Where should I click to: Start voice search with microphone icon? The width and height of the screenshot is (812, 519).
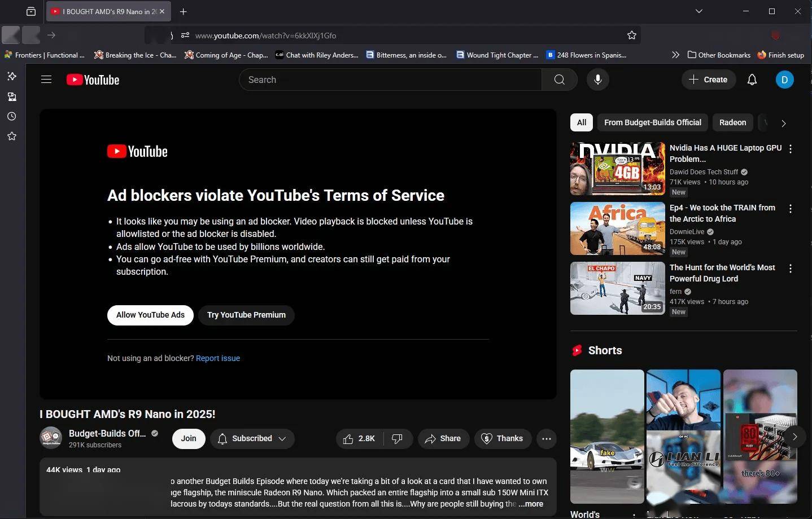(x=598, y=80)
